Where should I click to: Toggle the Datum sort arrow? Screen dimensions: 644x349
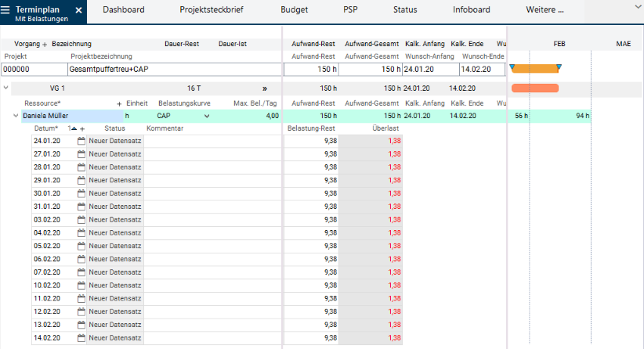click(74, 128)
